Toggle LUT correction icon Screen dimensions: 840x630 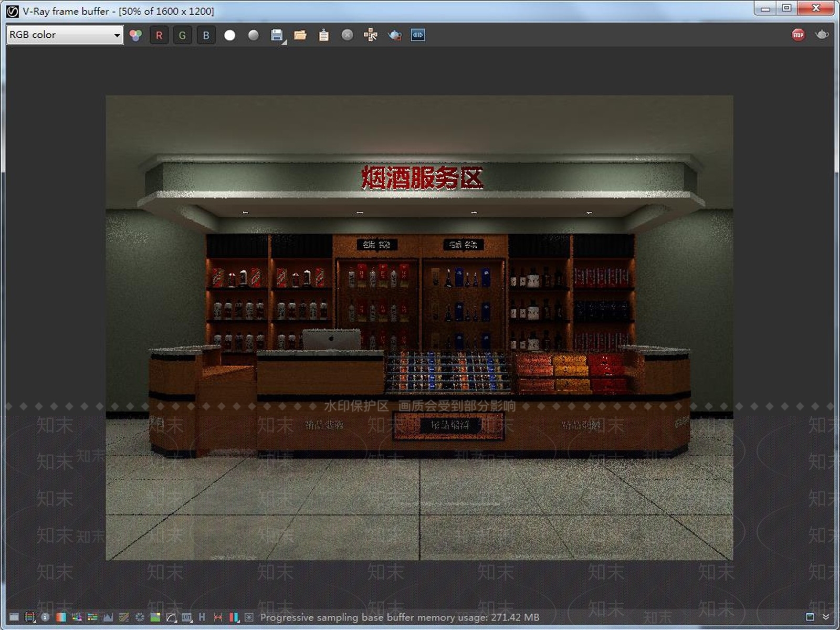pos(186,617)
